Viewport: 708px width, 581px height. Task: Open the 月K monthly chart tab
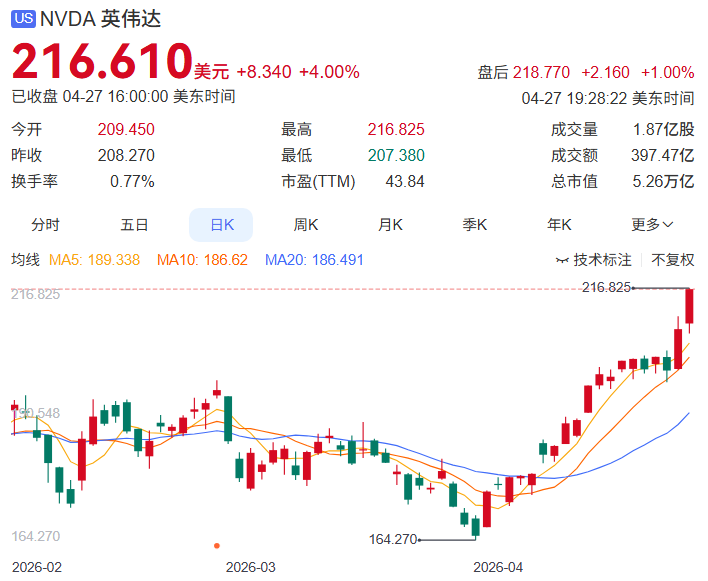(390, 225)
